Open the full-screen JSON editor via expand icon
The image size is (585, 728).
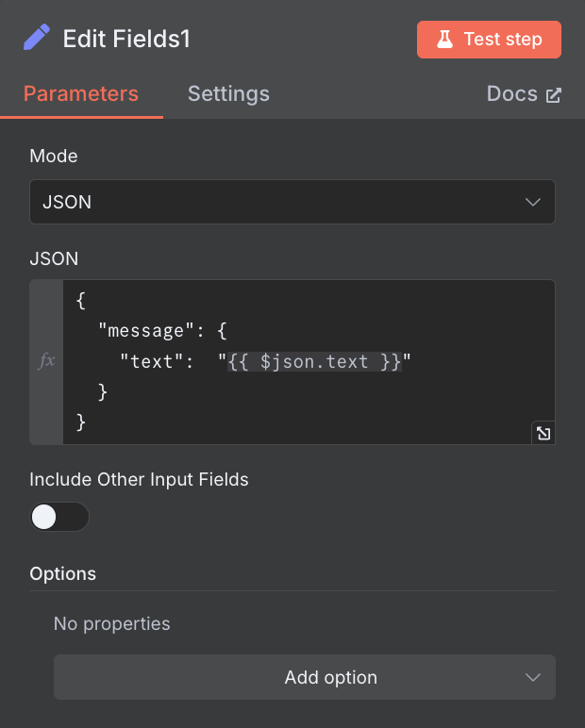pyautogui.click(x=543, y=433)
